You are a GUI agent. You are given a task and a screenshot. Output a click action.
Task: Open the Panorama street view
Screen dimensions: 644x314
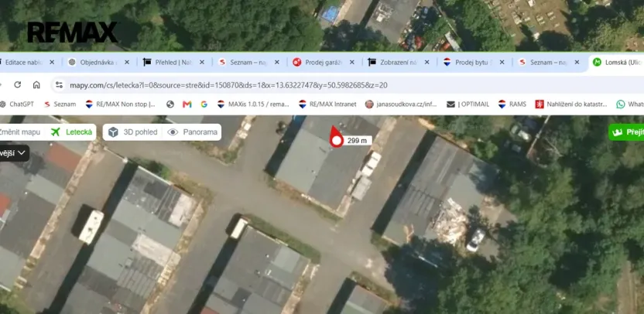tap(192, 132)
